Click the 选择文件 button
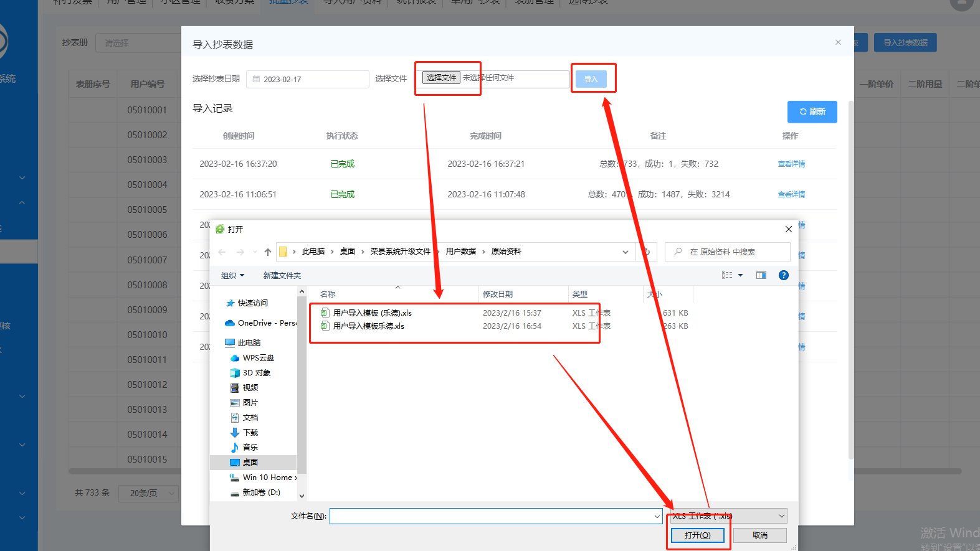 tap(442, 78)
